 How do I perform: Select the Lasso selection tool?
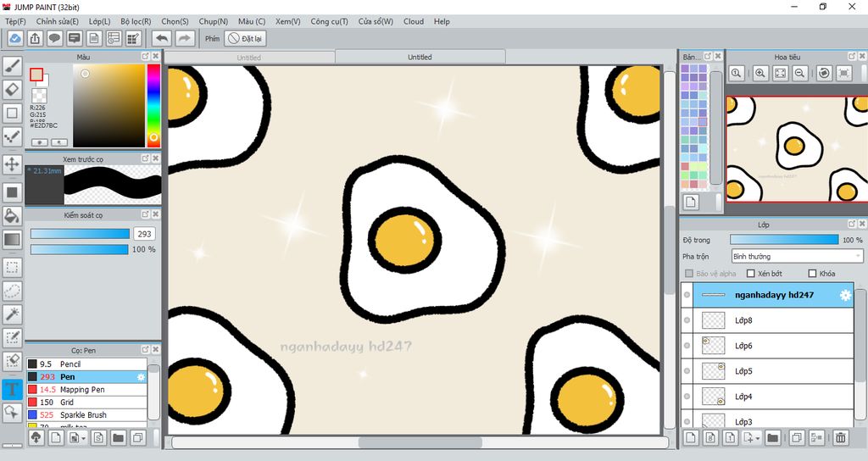pos(12,291)
